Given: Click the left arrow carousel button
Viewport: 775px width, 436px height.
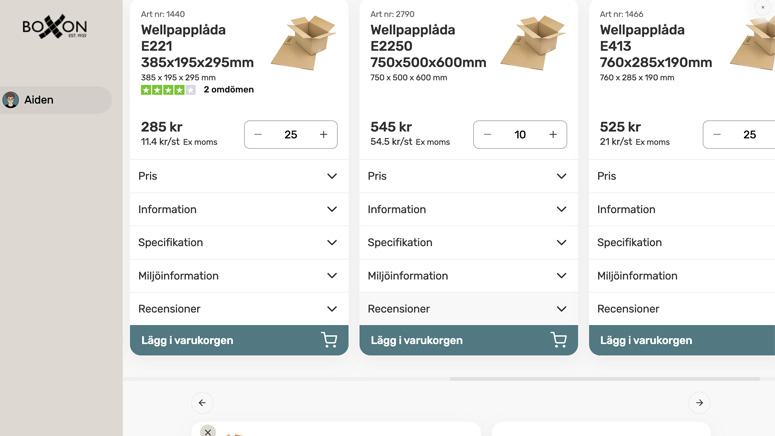Looking at the screenshot, I should pos(202,403).
